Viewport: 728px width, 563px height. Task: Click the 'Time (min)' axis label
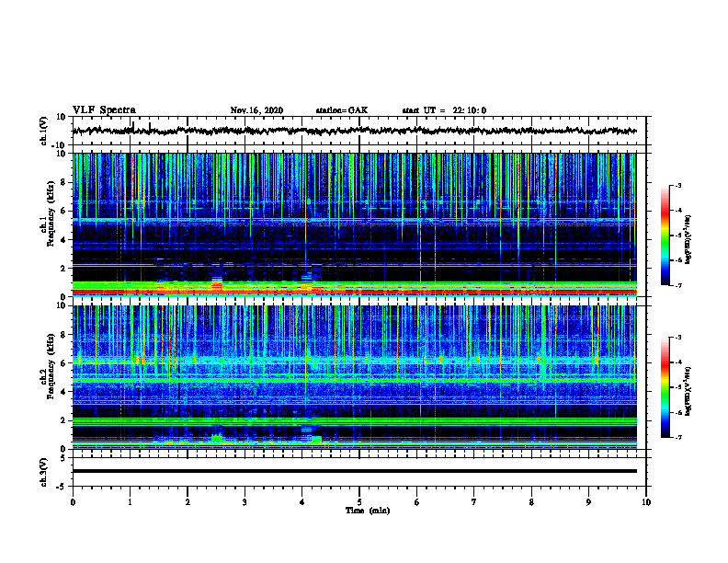pyautogui.click(x=368, y=511)
